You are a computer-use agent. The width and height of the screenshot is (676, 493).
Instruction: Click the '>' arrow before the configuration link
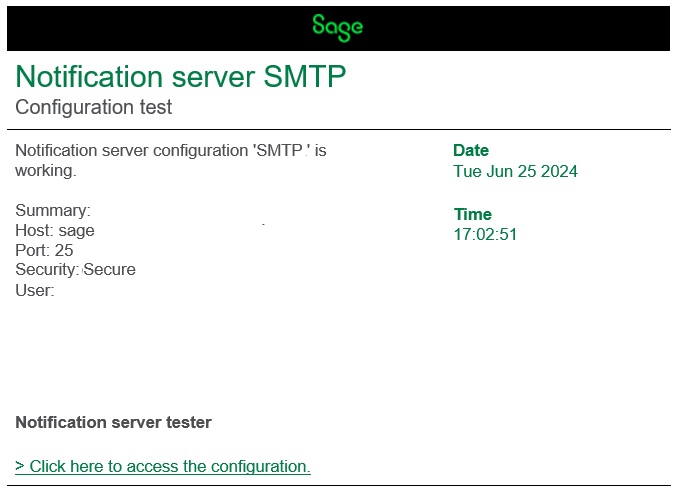coord(20,466)
